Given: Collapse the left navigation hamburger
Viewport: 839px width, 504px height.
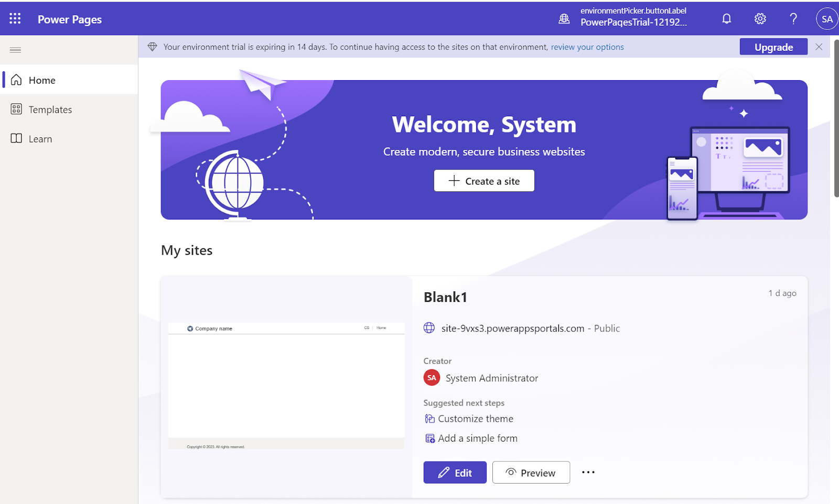Looking at the screenshot, I should point(16,50).
